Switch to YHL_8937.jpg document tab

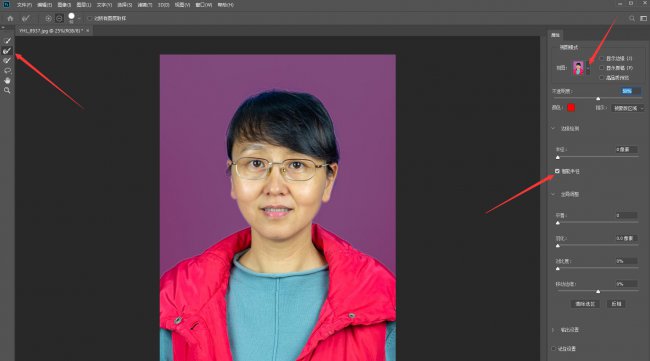[x=51, y=31]
